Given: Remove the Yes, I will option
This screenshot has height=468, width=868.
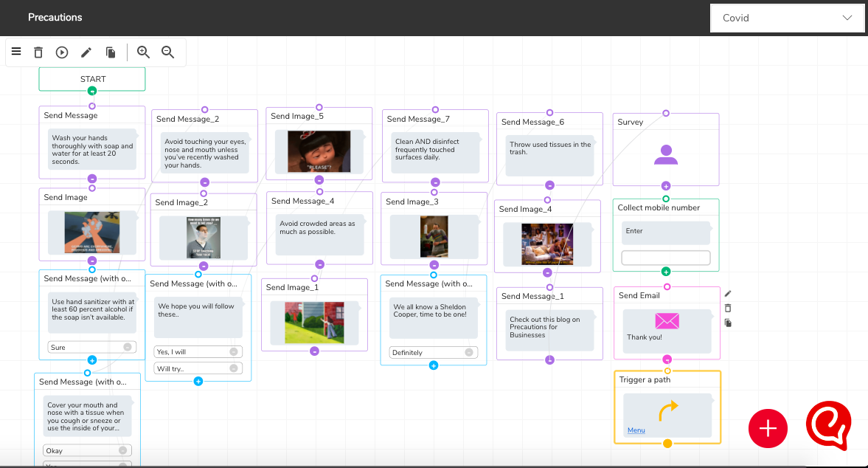Looking at the screenshot, I should tap(234, 351).
